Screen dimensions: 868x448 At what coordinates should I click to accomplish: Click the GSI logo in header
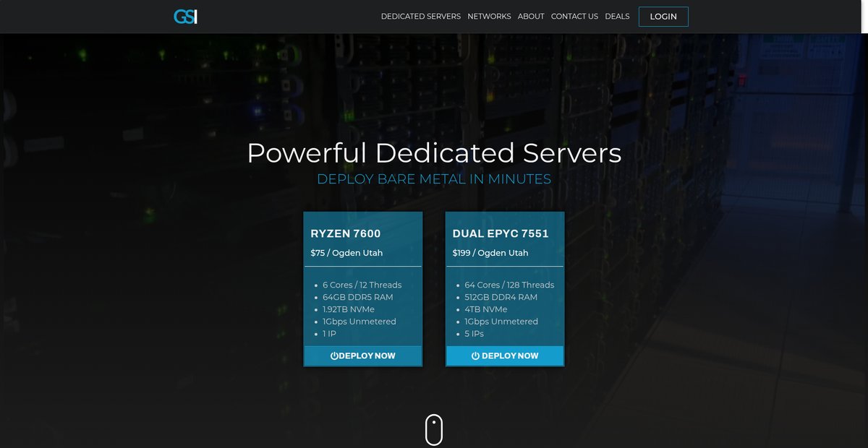185,16
